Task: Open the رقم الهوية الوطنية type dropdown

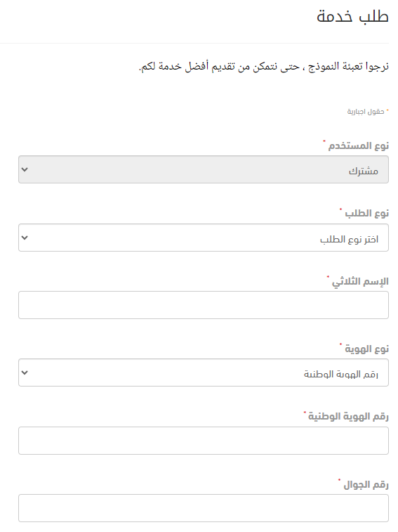Action: [204, 372]
